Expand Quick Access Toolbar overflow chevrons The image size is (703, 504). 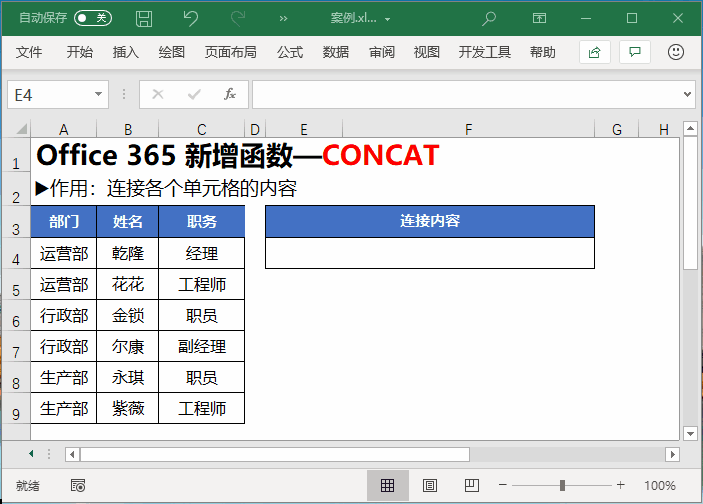(x=283, y=18)
